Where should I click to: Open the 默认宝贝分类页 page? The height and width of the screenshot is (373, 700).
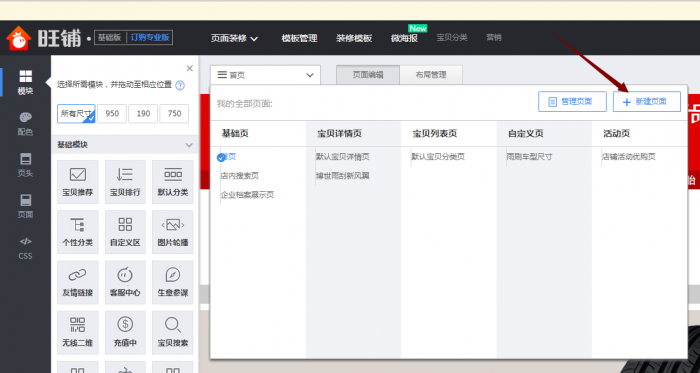[x=438, y=157]
